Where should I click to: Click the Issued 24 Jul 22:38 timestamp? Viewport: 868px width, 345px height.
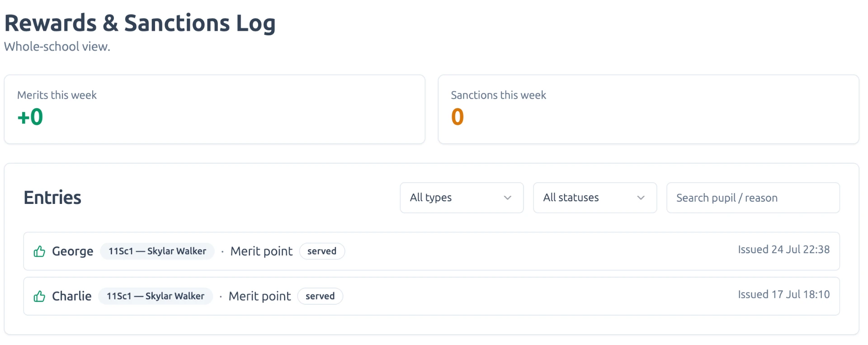(x=784, y=250)
